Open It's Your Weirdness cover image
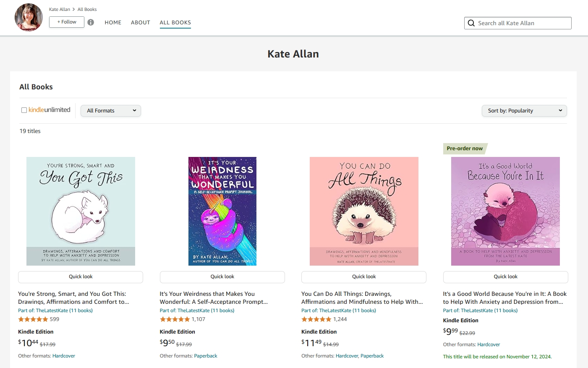This screenshot has width=588, height=368. coord(222,211)
